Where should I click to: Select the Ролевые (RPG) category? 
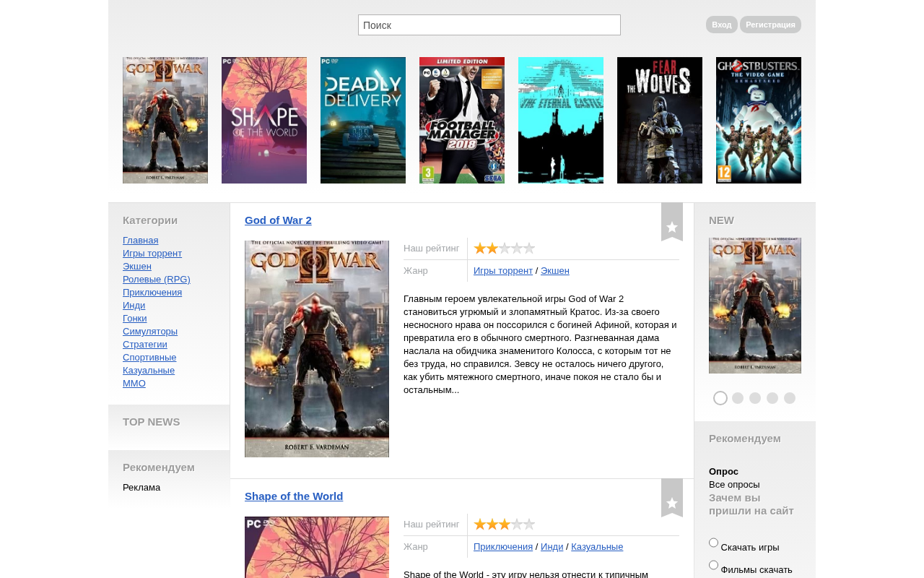[157, 280]
